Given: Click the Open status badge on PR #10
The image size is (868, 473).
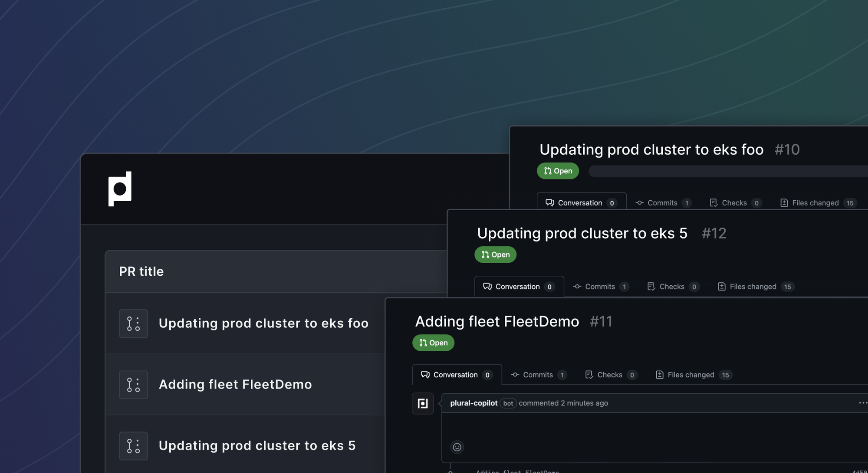Looking at the screenshot, I should point(558,171).
